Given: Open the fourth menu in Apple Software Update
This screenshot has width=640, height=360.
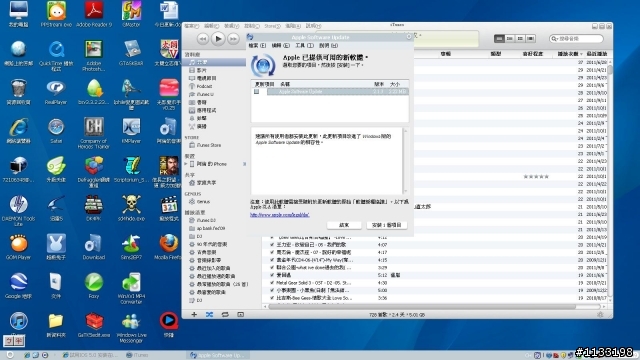Looking at the screenshot, I should click(328, 46).
